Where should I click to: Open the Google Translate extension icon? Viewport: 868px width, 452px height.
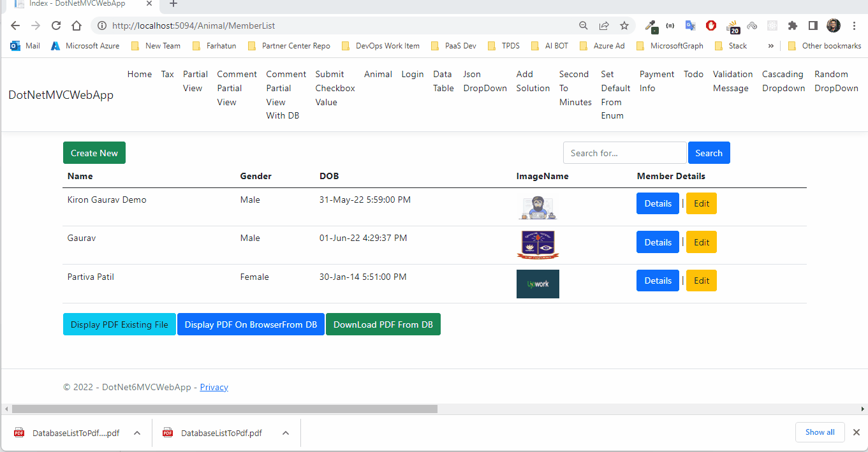690,26
